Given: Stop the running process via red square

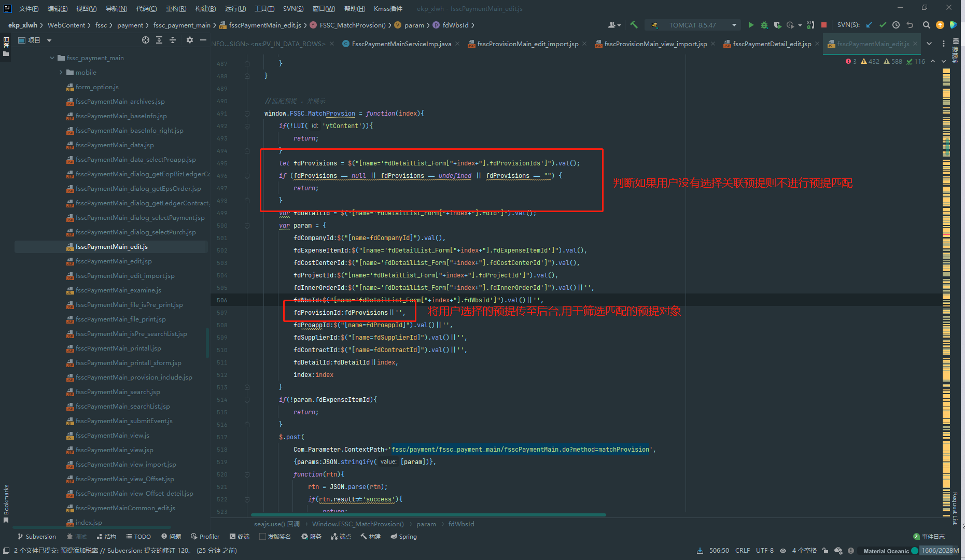Looking at the screenshot, I should pos(823,25).
